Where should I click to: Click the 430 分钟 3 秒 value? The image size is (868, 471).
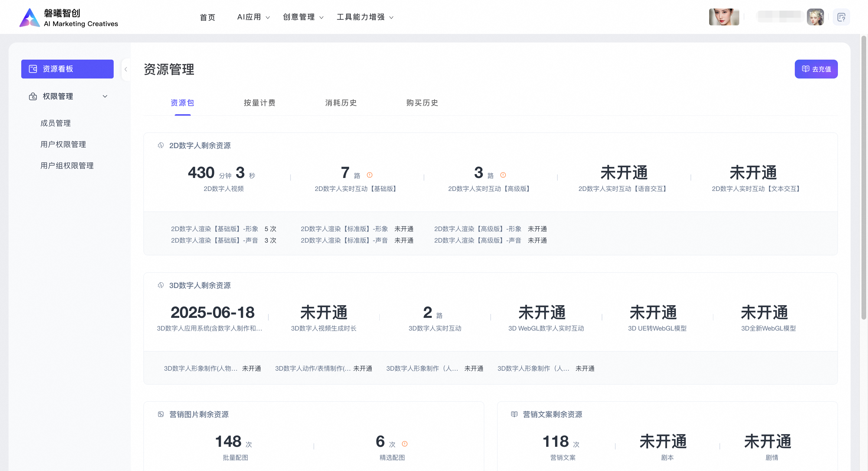(222, 173)
